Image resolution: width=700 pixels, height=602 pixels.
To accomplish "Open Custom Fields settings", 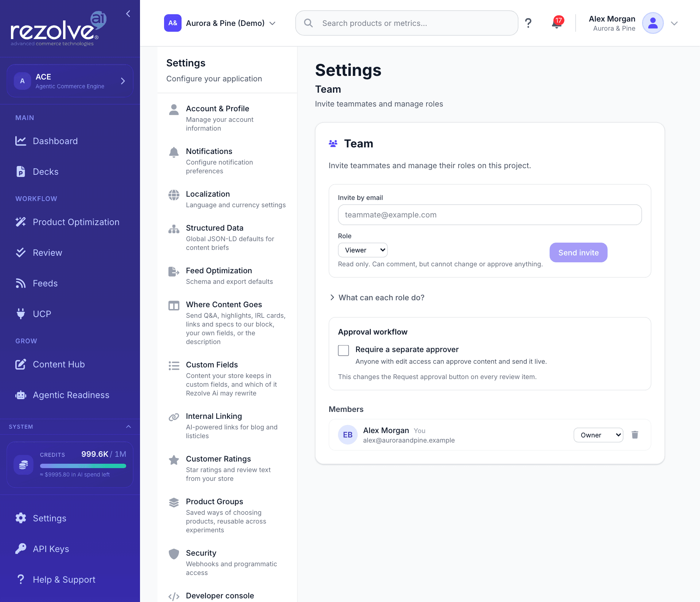I will click(x=227, y=379).
